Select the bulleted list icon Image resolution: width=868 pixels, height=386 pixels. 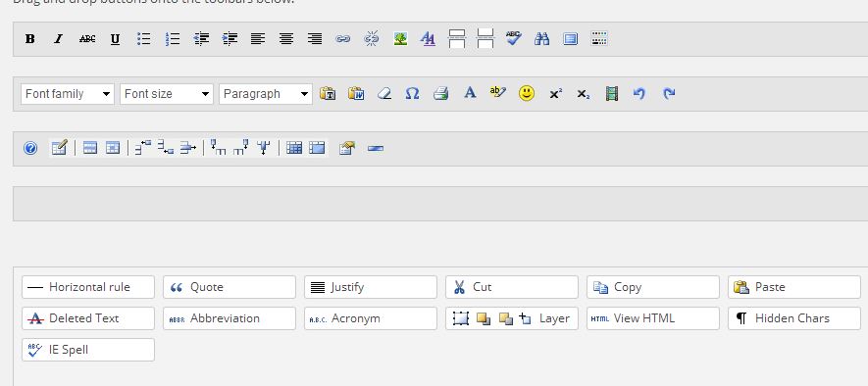coord(144,39)
